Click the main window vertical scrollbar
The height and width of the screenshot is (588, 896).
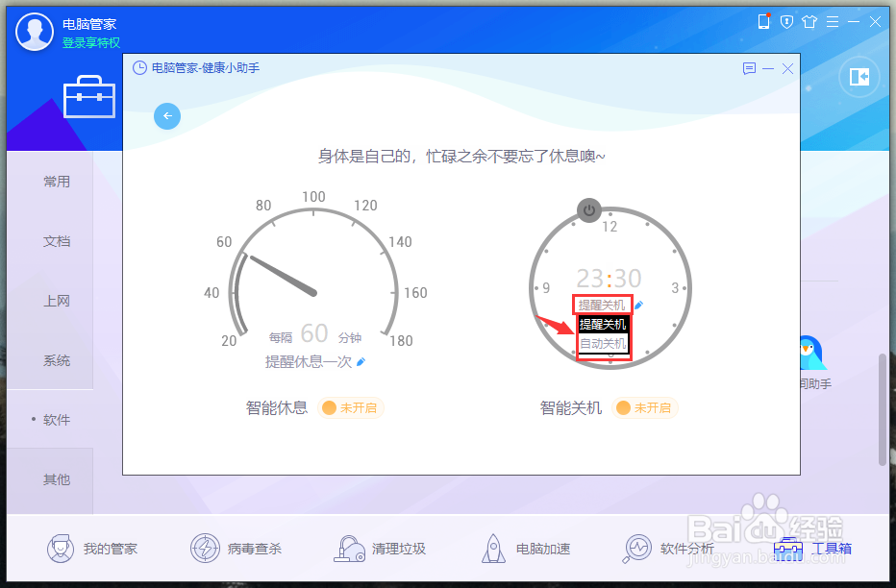coord(883,408)
